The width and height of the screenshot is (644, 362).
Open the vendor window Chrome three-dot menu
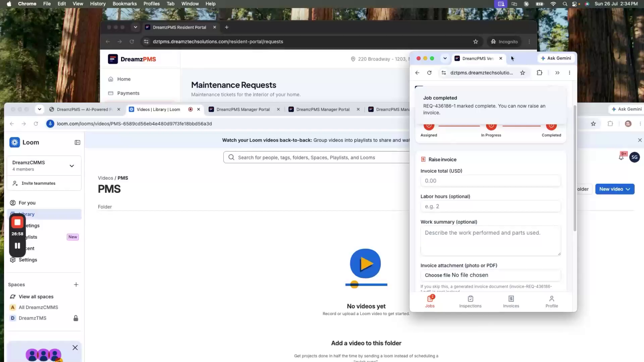(x=569, y=73)
